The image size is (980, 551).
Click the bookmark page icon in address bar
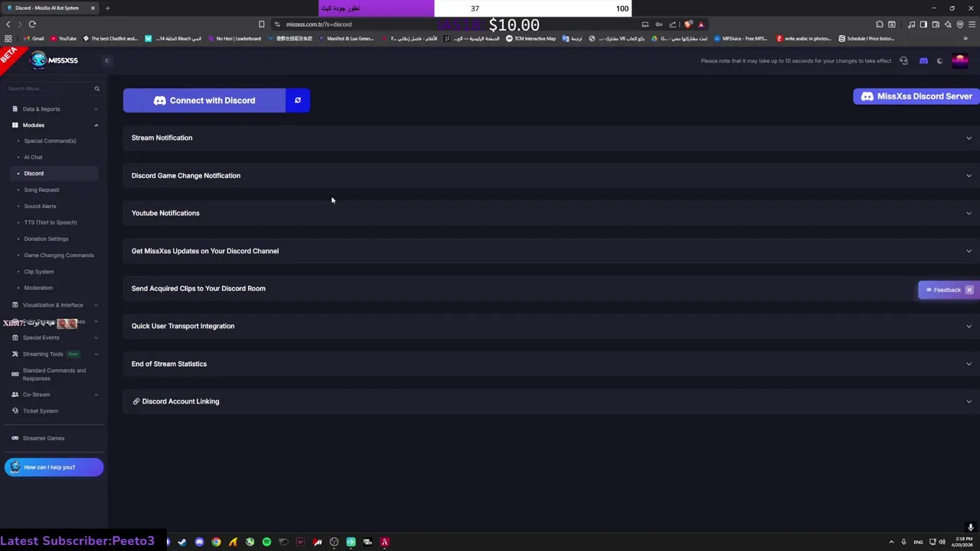[x=262, y=24]
